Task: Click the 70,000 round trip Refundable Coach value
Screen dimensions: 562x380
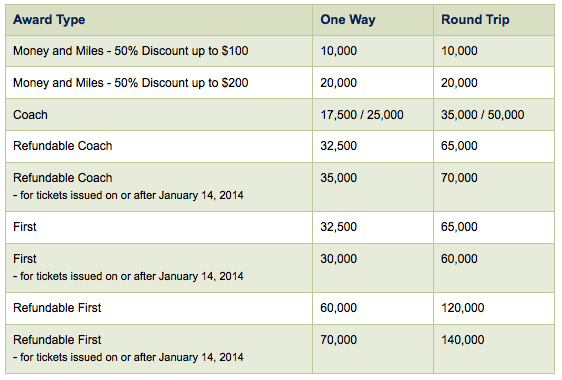Action: (459, 178)
